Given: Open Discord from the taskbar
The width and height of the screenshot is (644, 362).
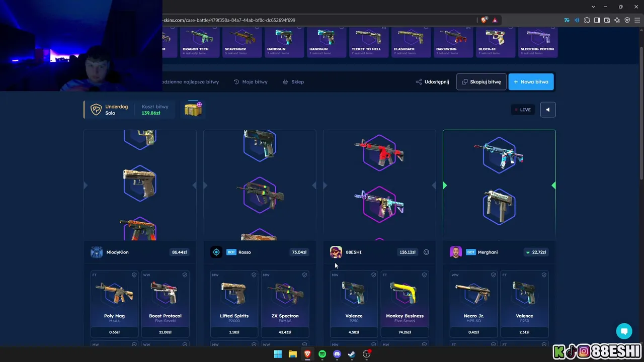Looking at the screenshot, I should 337,354.
